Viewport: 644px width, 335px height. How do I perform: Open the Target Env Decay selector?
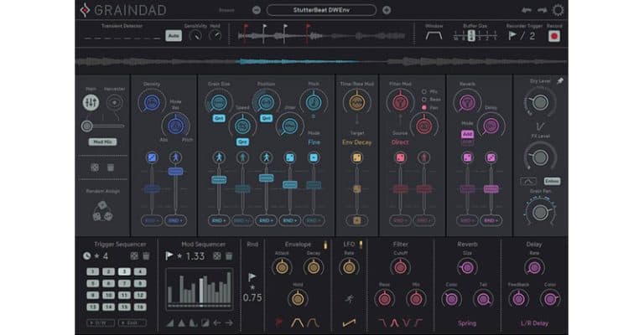[x=357, y=142]
